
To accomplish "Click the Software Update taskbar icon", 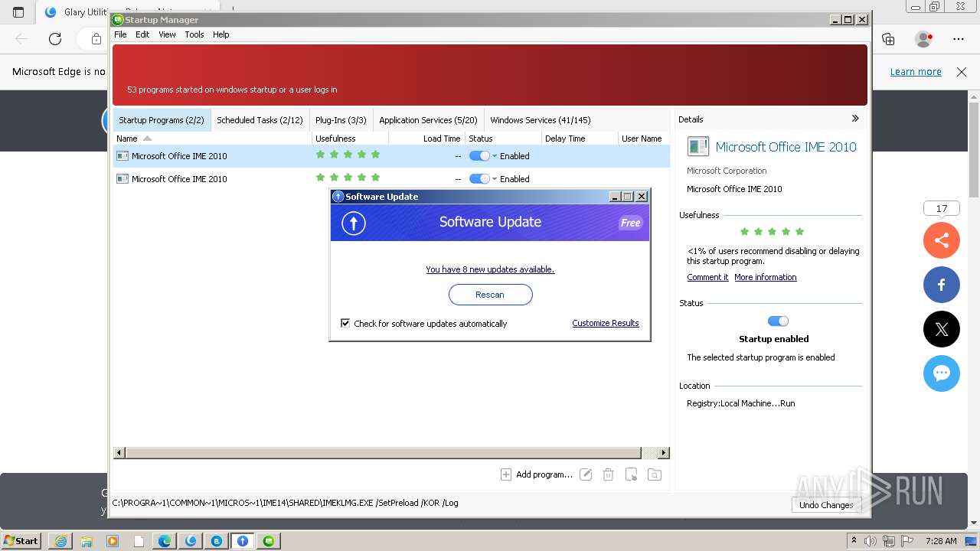I will 243,541.
